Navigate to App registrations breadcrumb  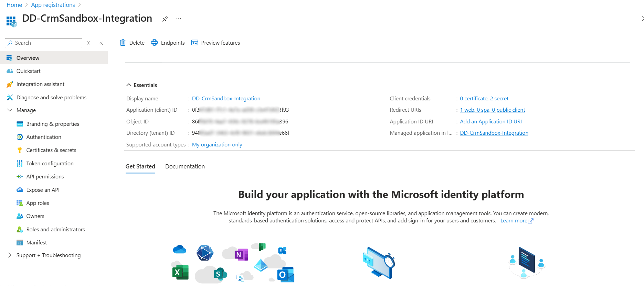(53, 5)
